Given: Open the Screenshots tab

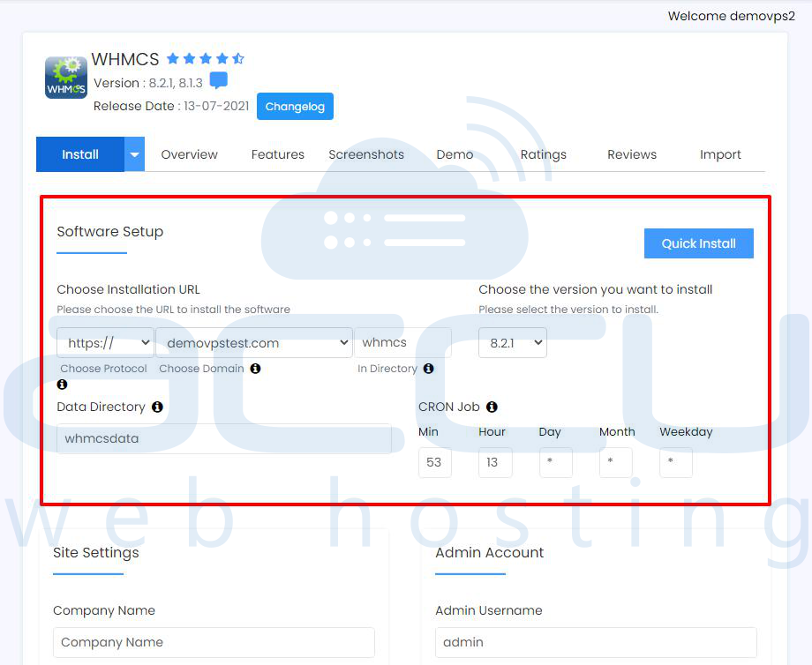Looking at the screenshot, I should pos(366,154).
